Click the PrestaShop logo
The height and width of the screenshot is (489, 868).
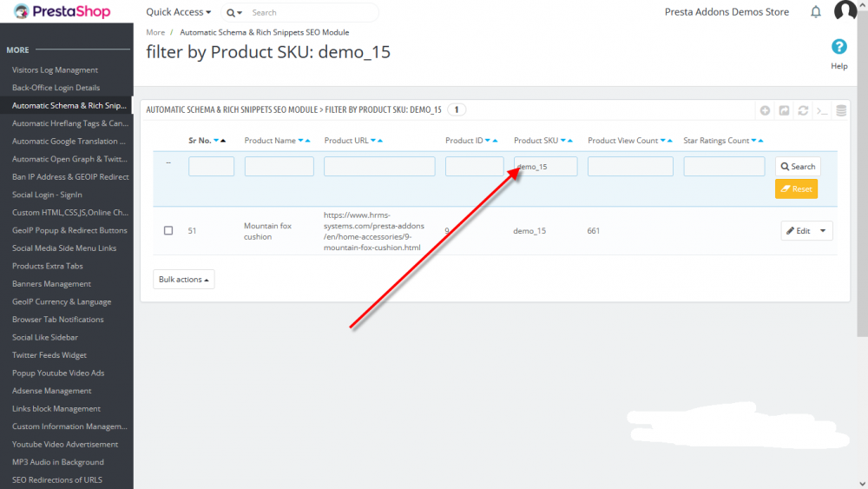(62, 11)
